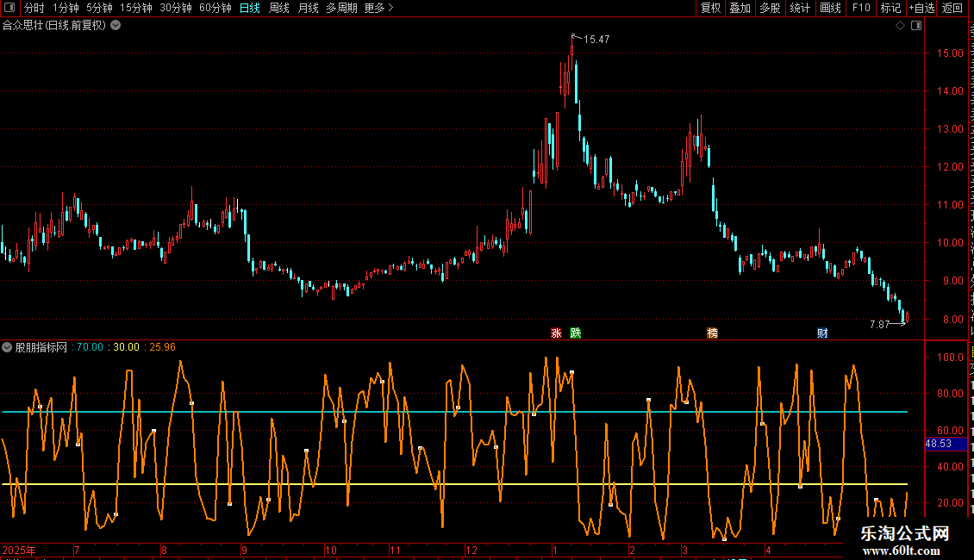Click month 10 on time axis
The height and width of the screenshot is (560, 974).
click(330, 550)
